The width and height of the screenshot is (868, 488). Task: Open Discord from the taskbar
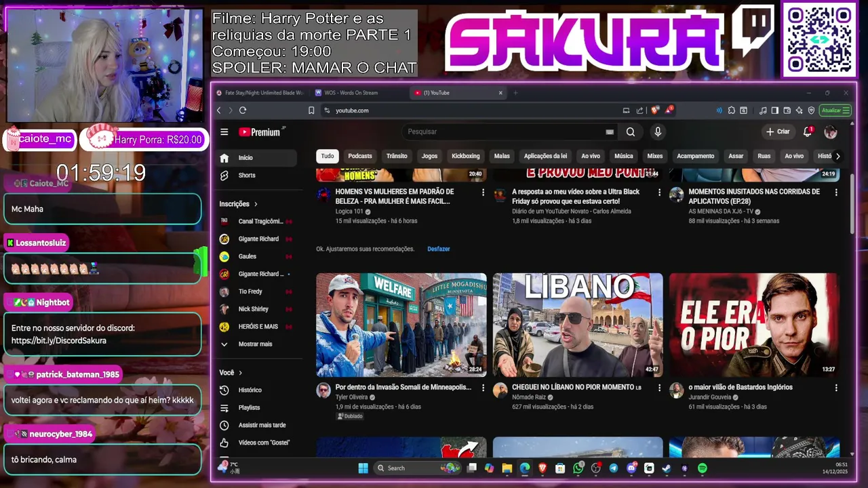(631, 468)
